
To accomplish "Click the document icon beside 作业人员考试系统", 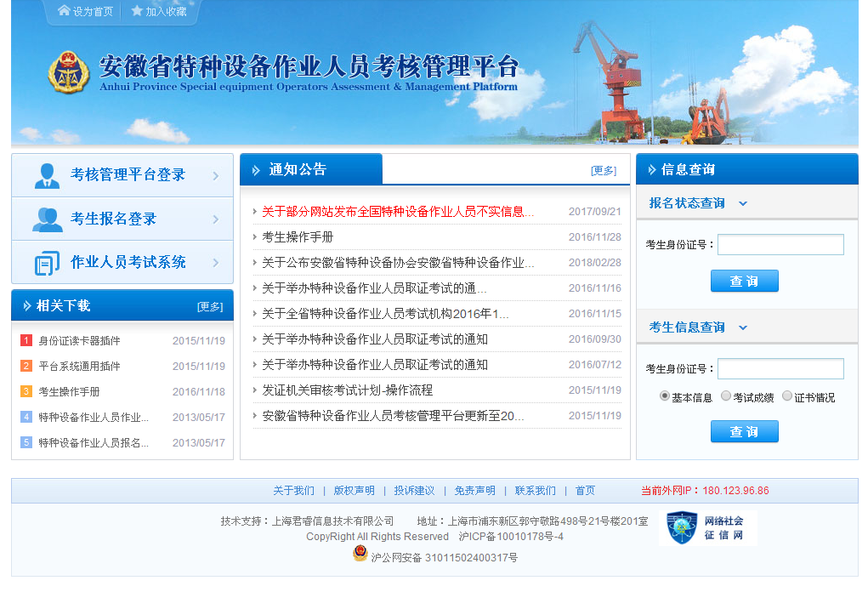I will point(47,263).
